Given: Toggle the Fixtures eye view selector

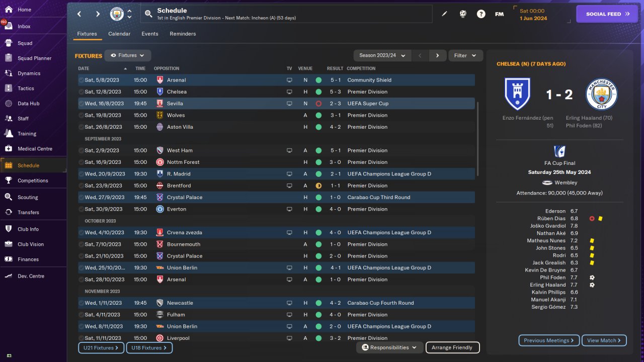Looking at the screenshot, I should [x=128, y=55].
